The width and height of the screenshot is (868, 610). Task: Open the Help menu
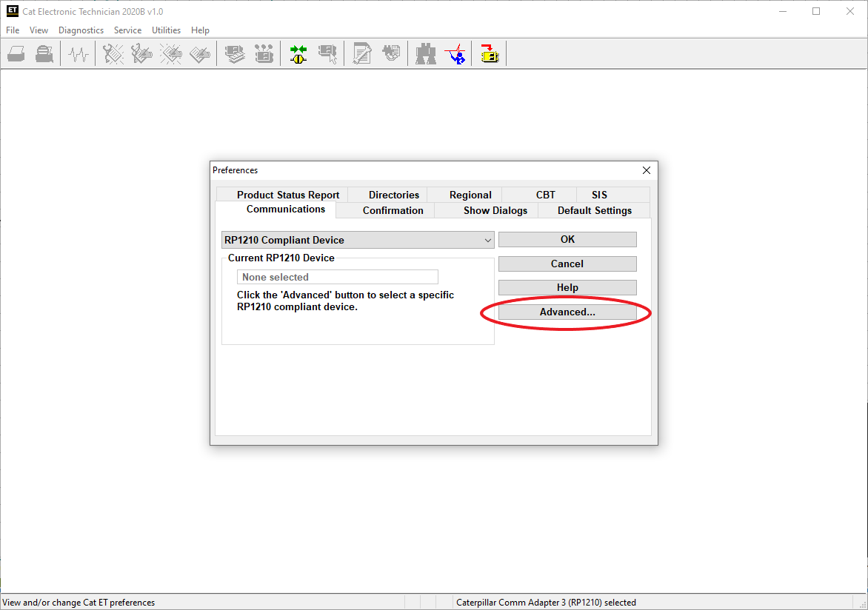pos(200,30)
